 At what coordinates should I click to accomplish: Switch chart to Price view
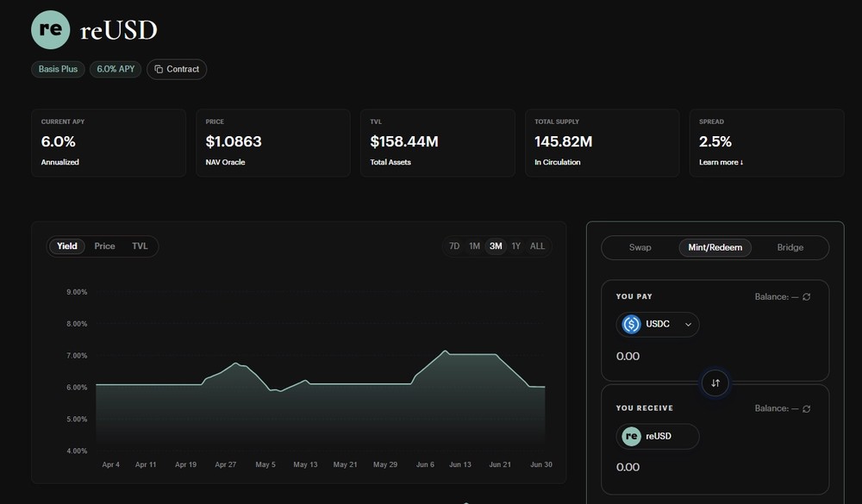pyautogui.click(x=104, y=246)
